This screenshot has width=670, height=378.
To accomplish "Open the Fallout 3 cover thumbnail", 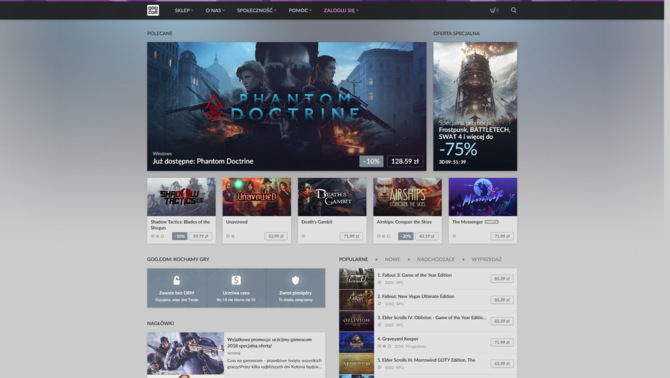I will click(356, 279).
